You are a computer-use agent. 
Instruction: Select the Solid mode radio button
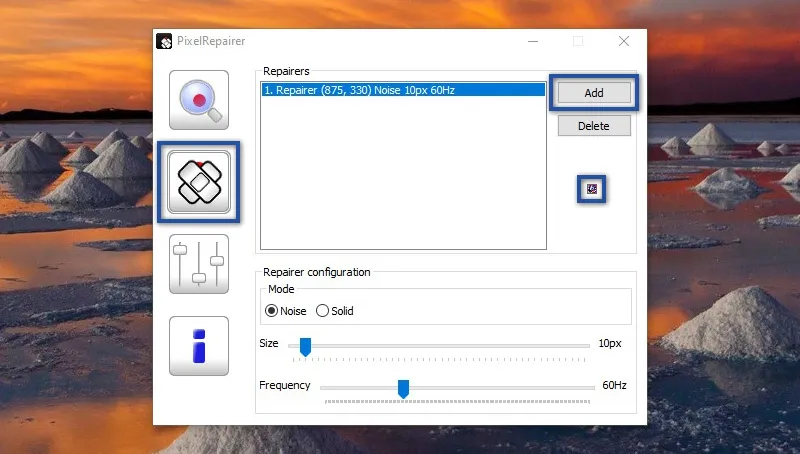pyautogui.click(x=322, y=311)
